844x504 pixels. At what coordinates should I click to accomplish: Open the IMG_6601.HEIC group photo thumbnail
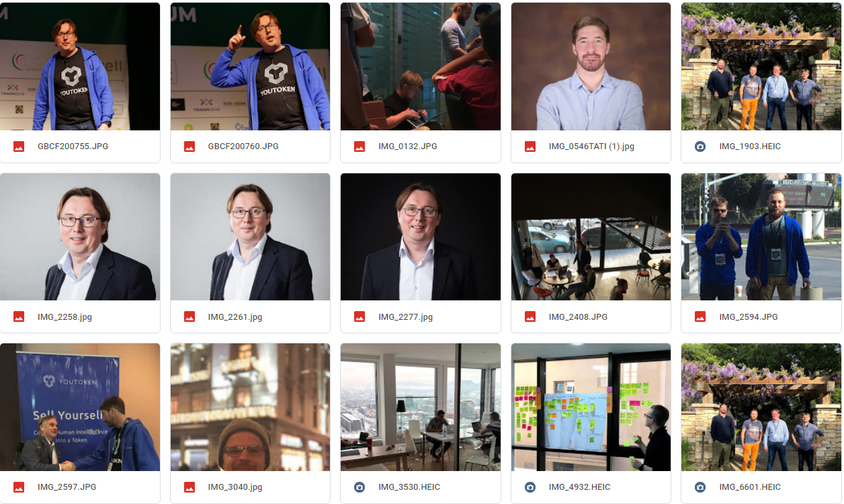click(x=761, y=407)
